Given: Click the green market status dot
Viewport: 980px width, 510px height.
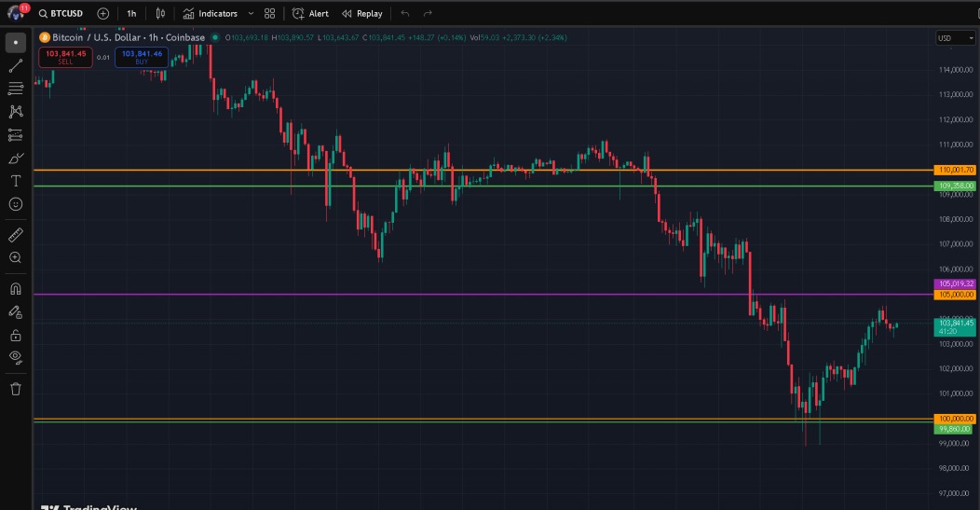Looking at the screenshot, I should [x=215, y=37].
